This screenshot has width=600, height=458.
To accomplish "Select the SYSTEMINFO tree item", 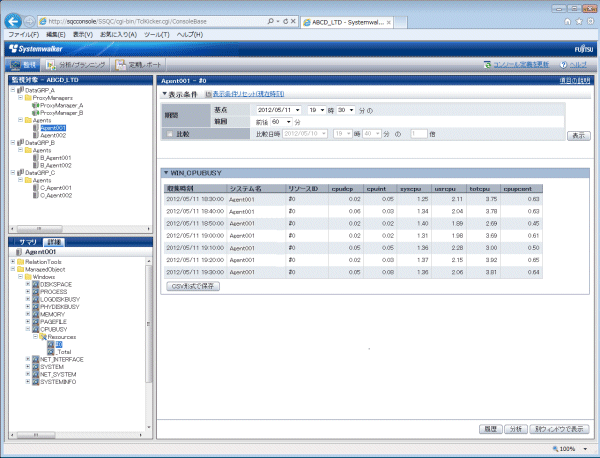I will [58, 382].
